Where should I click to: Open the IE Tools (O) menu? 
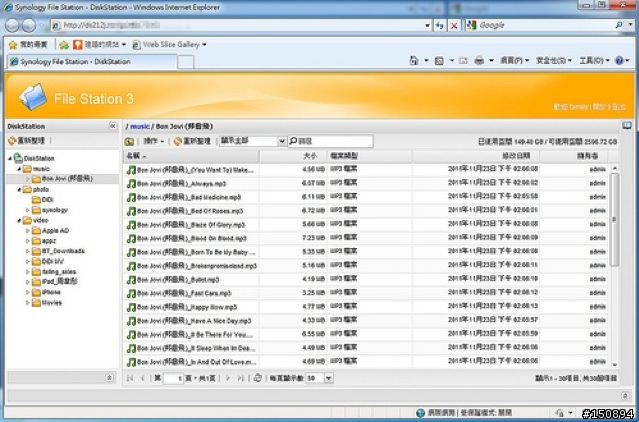coord(594,61)
